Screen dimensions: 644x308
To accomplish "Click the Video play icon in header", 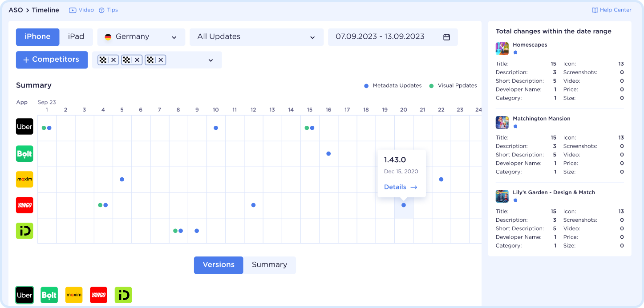I will 73,10.
